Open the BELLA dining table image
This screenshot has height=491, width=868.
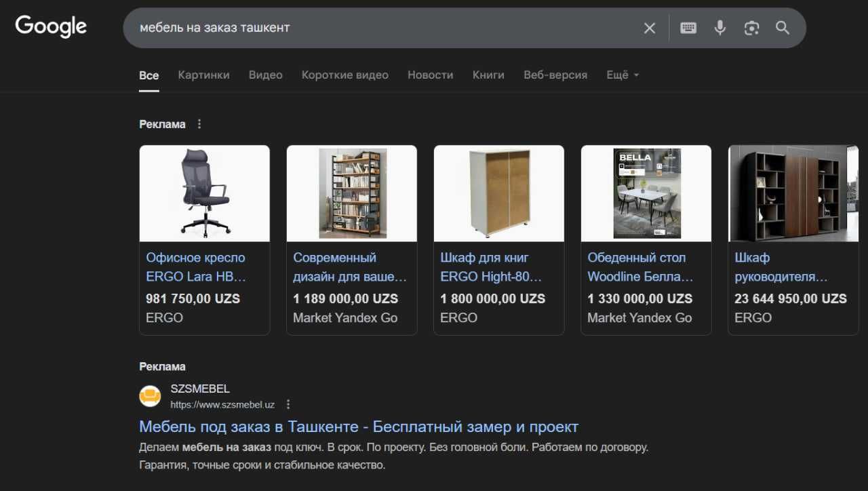(646, 193)
